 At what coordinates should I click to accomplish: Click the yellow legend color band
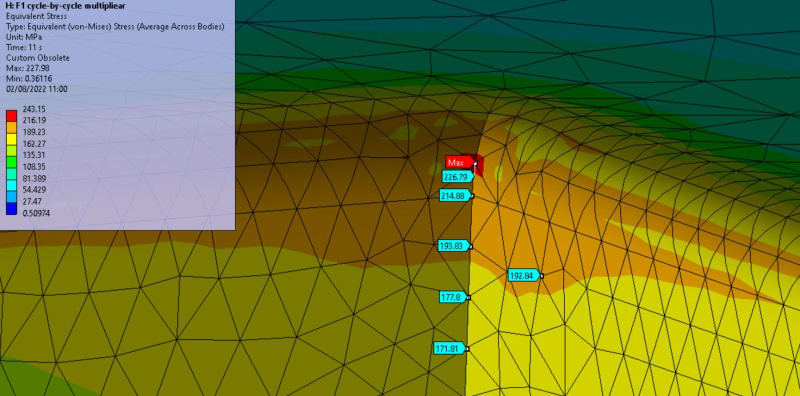(x=11, y=138)
